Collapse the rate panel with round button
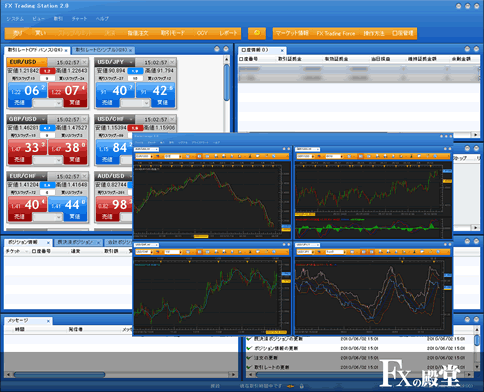 click(x=217, y=49)
